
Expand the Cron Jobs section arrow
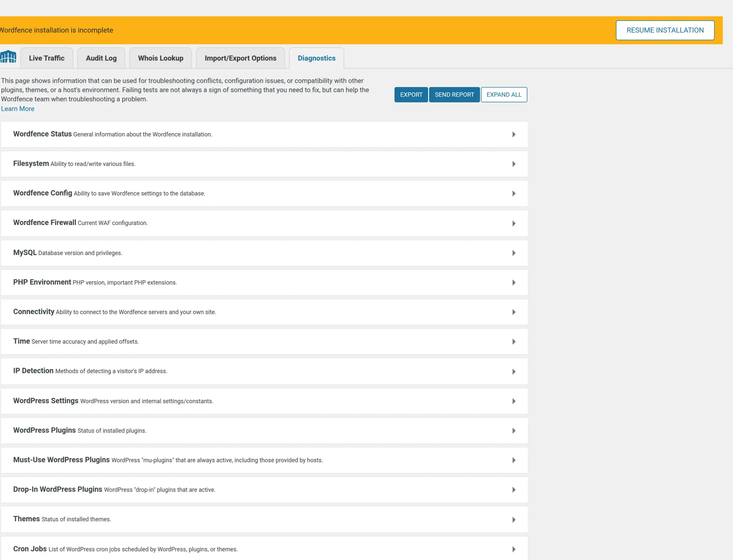click(514, 549)
